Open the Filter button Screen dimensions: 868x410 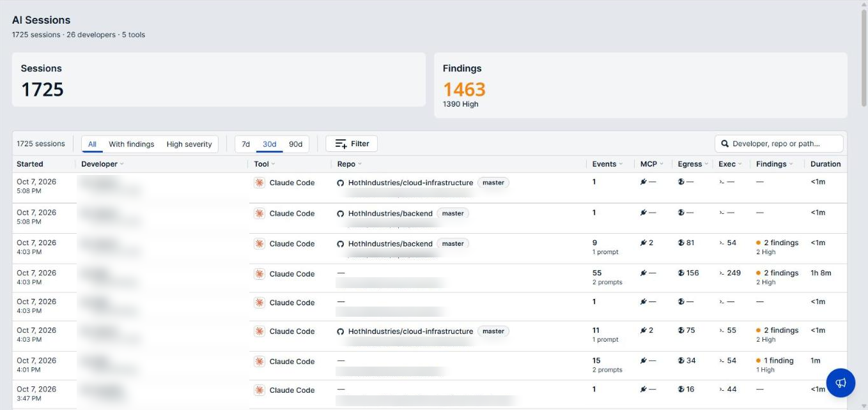tap(352, 144)
